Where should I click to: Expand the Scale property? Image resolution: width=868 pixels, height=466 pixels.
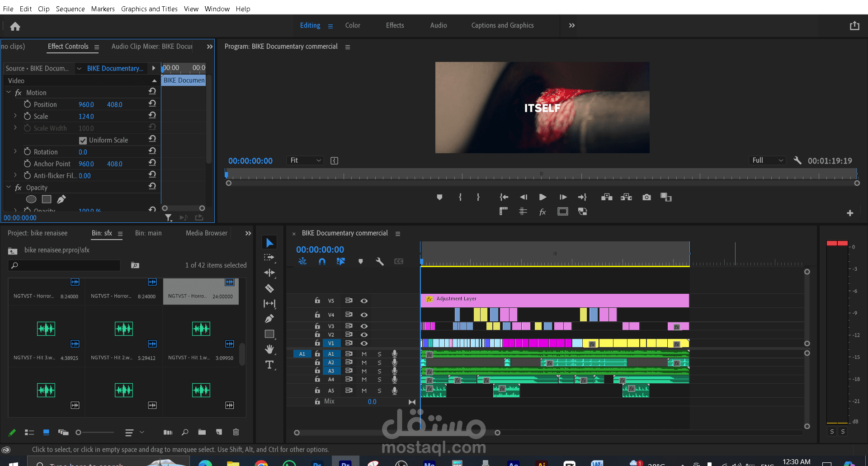click(x=15, y=116)
